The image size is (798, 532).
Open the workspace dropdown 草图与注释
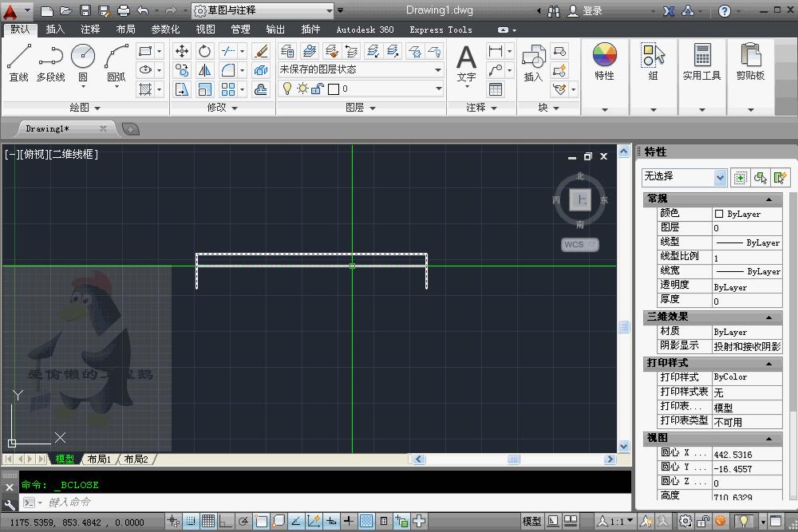pyautogui.click(x=263, y=10)
